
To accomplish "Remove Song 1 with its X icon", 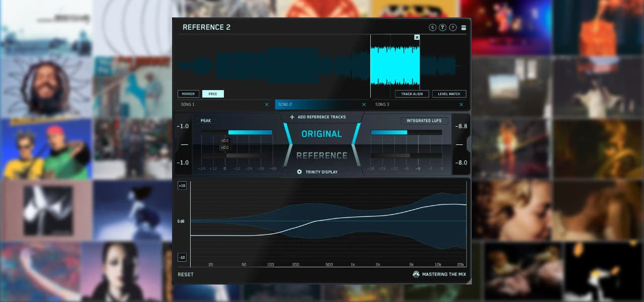I will point(267,105).
